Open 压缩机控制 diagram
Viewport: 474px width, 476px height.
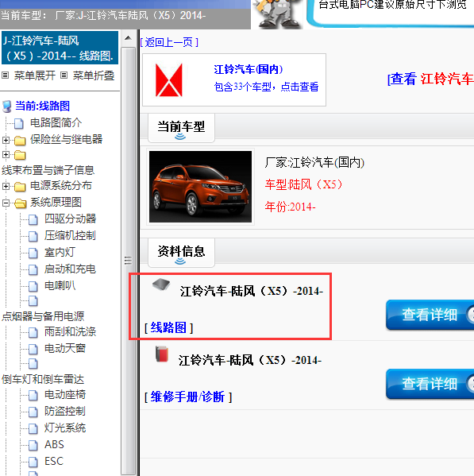tap(70, 235)
